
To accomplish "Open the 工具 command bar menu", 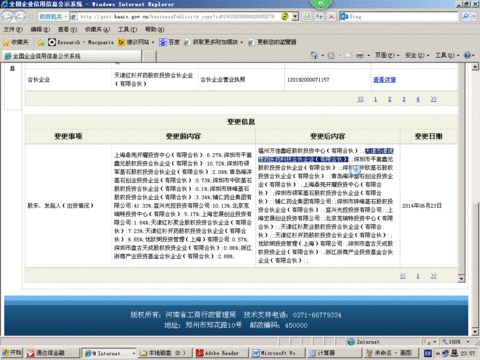I will pyautogui.click(x=447, y=55).
